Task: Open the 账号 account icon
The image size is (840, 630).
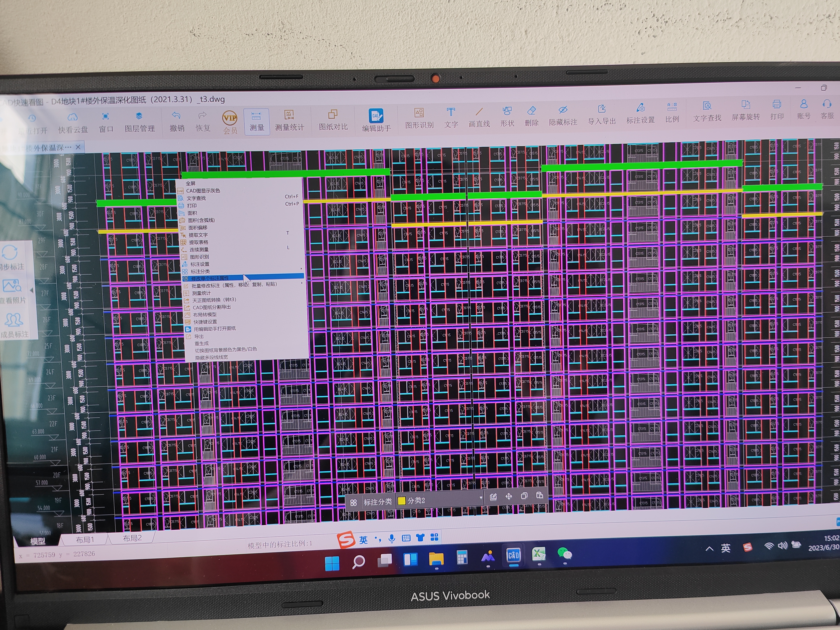Action: click(803, 109)
